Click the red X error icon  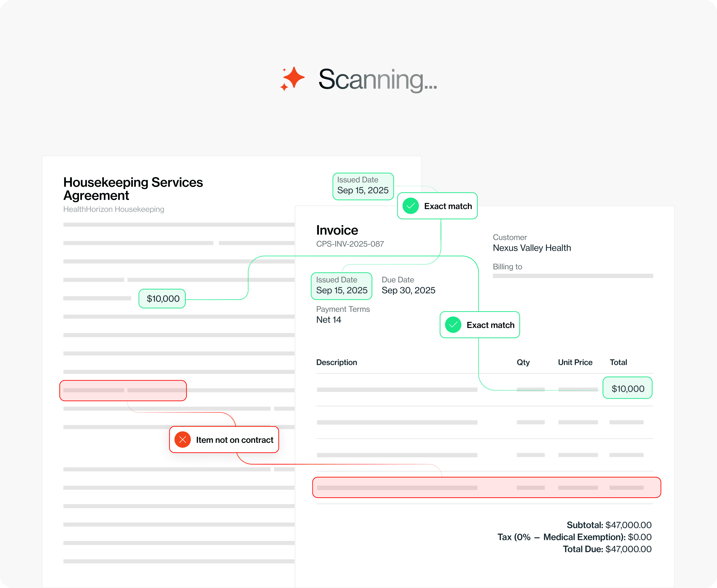click(x=183, y=440)
